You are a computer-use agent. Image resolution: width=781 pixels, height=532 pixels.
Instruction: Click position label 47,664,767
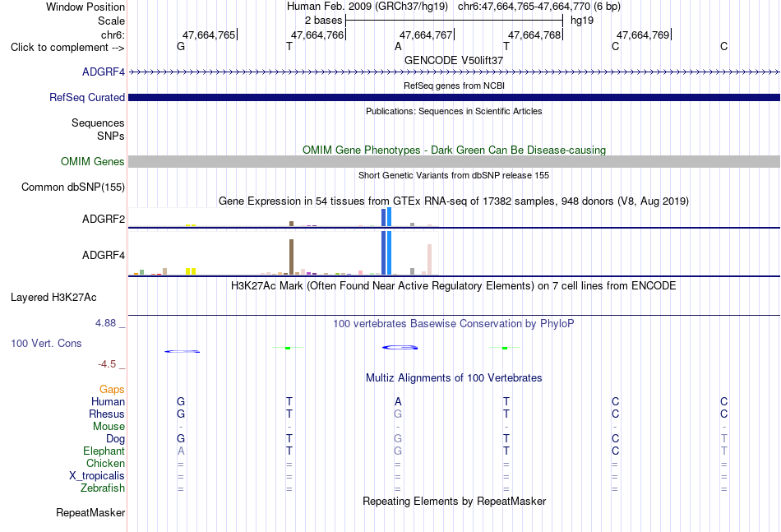(x=426, y=35)
